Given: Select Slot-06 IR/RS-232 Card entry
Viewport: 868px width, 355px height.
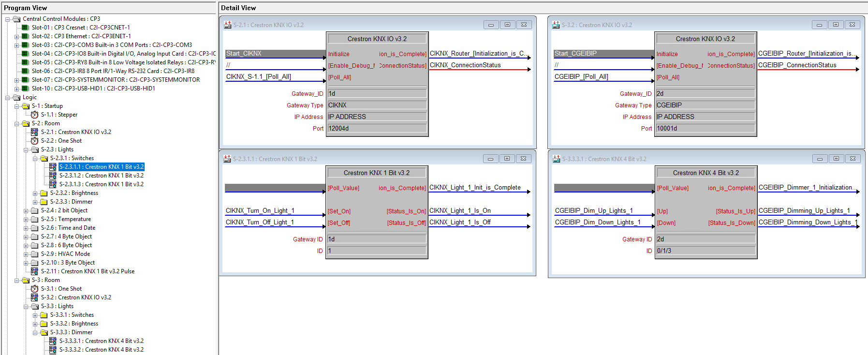Looking at the screenshot, I should (113, 71).
